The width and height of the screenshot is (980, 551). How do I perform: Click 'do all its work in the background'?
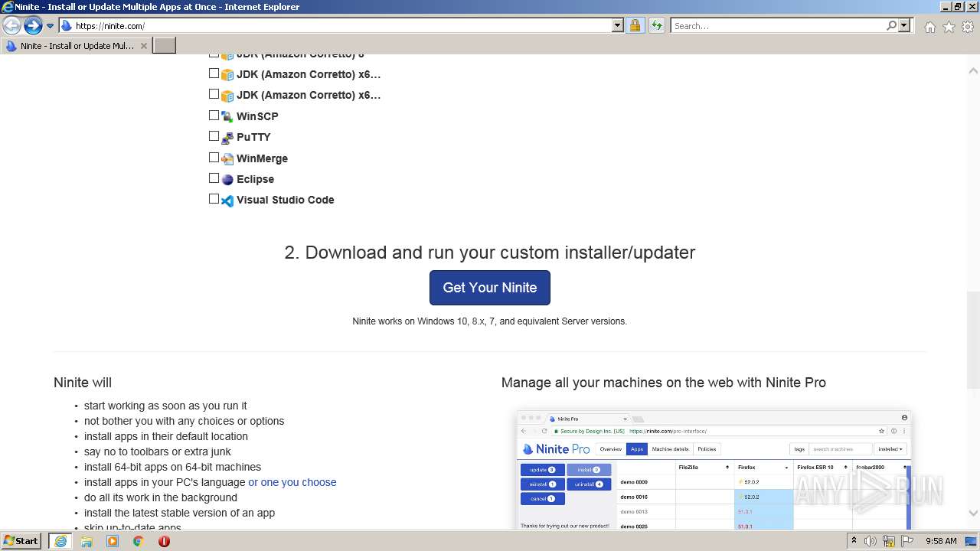[161, 497]
